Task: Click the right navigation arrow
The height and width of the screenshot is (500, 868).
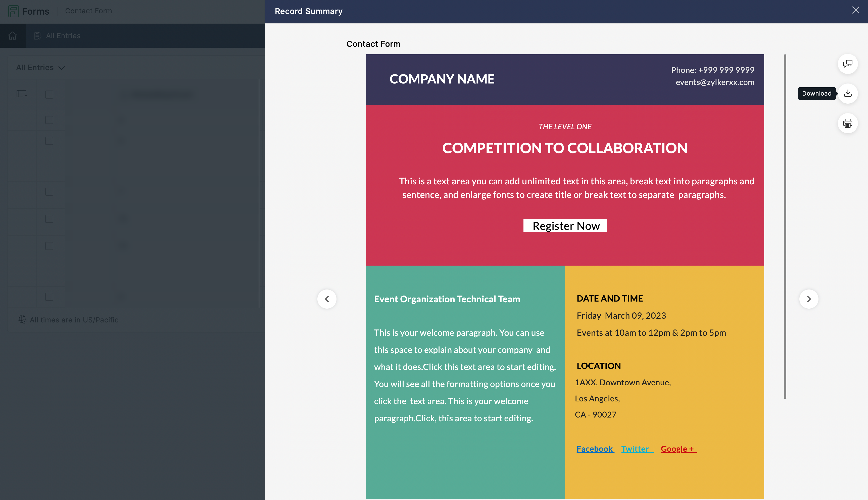Action: click(x=809, y=299)
